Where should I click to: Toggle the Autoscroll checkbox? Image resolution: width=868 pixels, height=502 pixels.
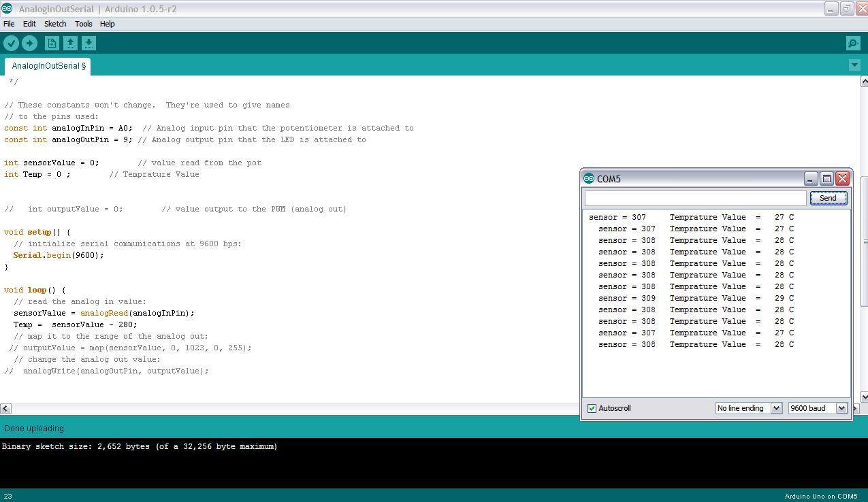(x=592, y=408)
